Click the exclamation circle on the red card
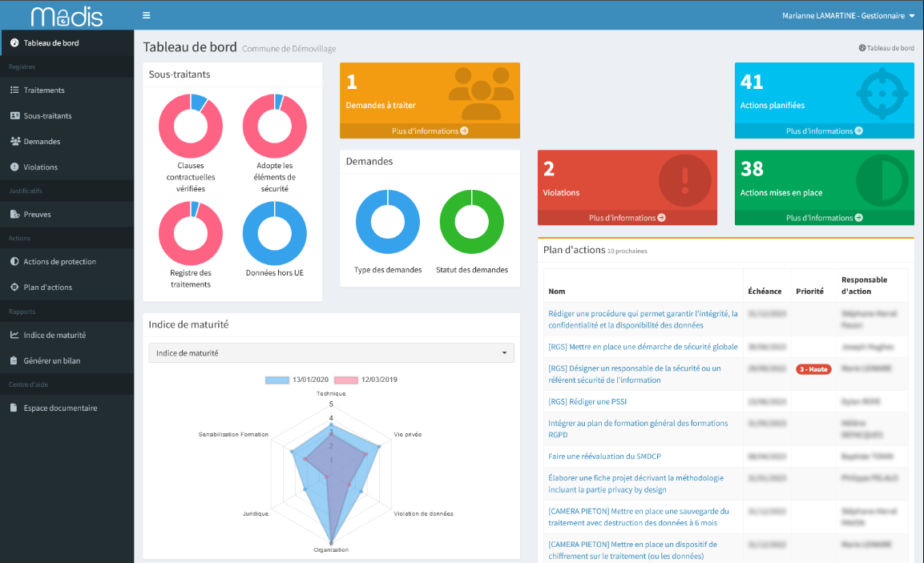Image resolution: width=924 pixels, height=563 pixels. 684,180
